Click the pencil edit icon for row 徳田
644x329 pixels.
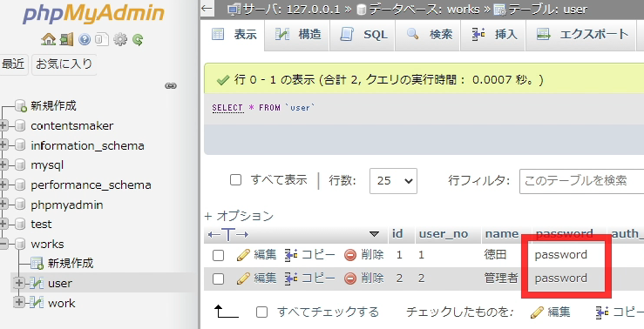click(243, 255)
